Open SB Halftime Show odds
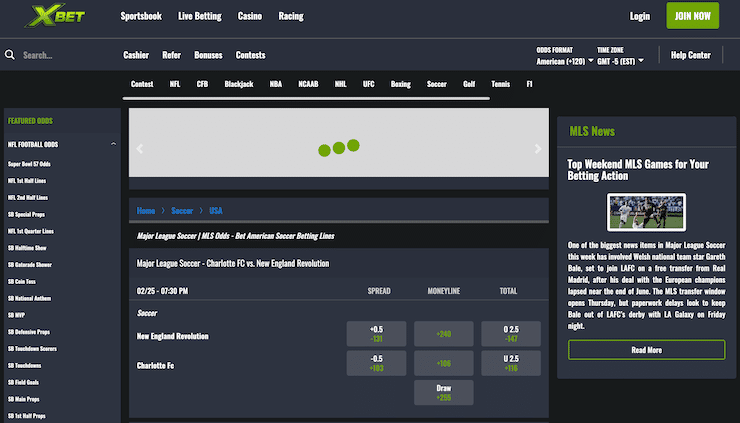The image size is (740, 423). click(27, 248)
